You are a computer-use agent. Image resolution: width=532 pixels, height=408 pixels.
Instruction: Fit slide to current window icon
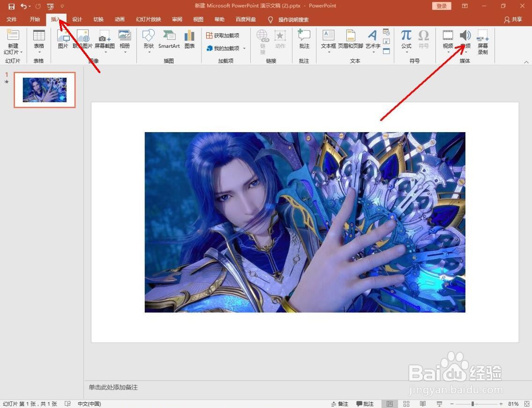[526, 404]
